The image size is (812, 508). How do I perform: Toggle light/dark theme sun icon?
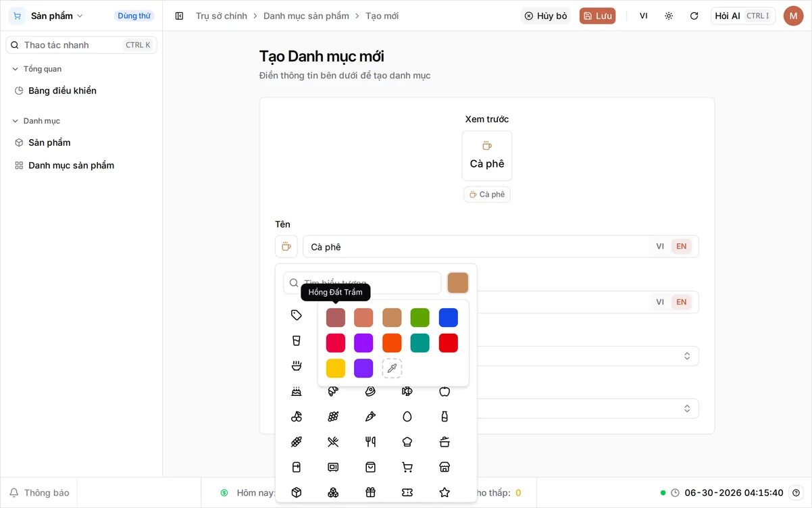[x=669, y=16]
